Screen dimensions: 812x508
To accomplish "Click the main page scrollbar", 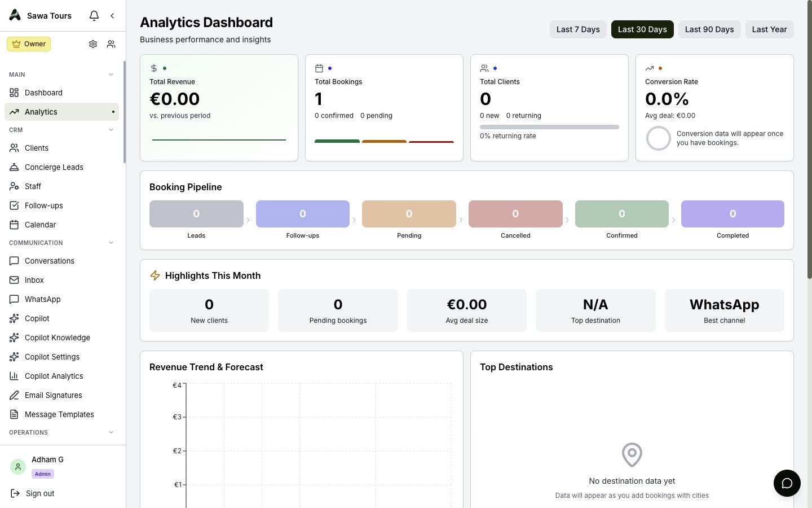I will tap(810, 140).
